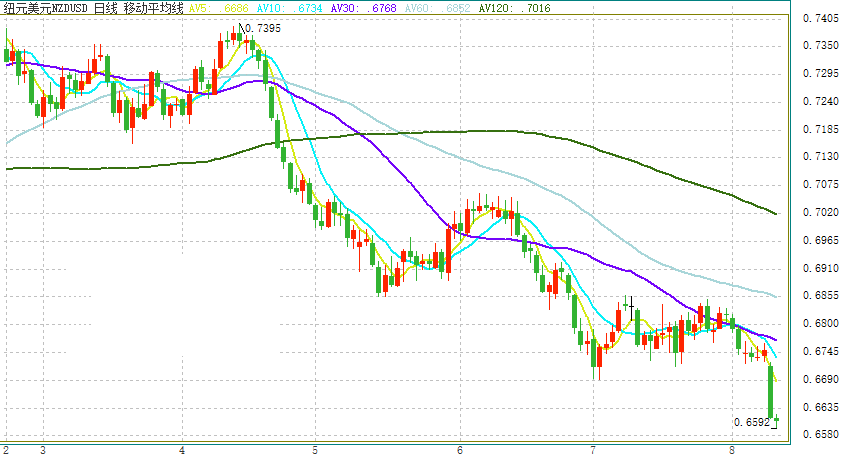Click the black cross marker above July candle
Viewport: 843px width, 456px height.
tap(631, 301)
